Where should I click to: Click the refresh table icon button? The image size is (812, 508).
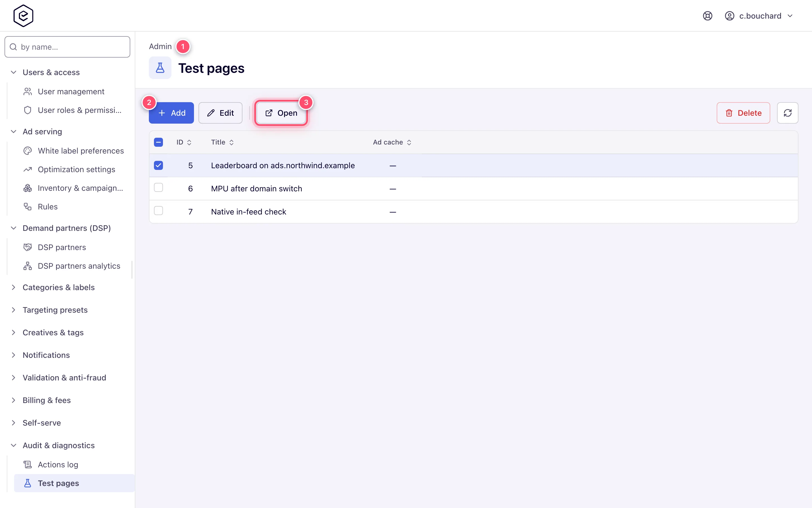(787, 113)
